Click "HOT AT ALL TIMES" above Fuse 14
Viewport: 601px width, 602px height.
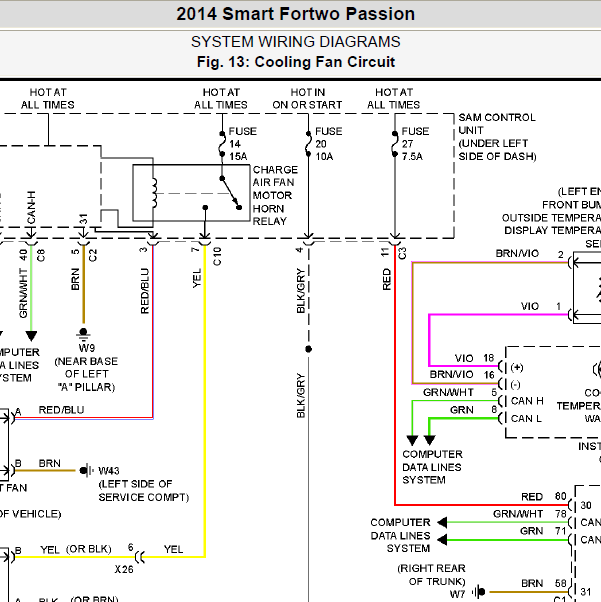(x=221, y=99)
